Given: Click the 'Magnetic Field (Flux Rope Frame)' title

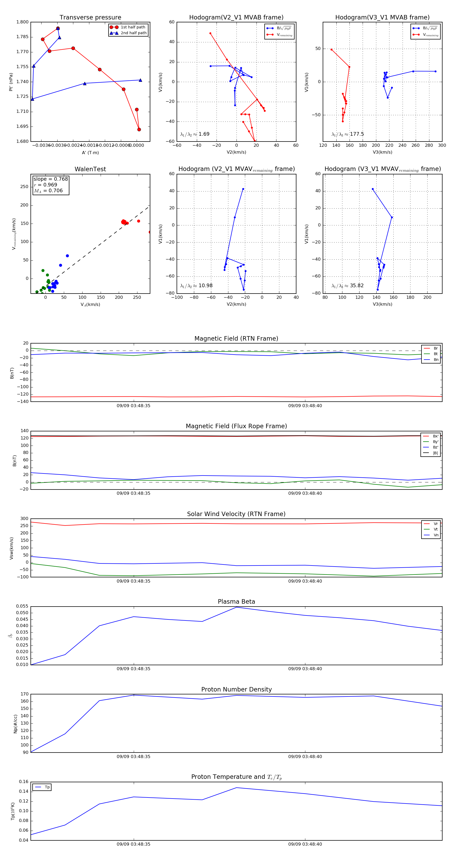Looking at the screenshot, I should click(236, 426).
